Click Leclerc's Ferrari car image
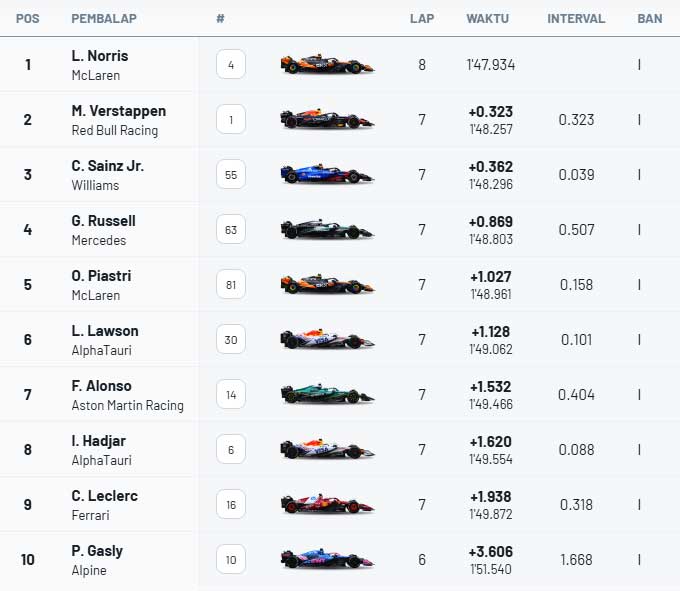Image resolution: width=680 pixels, height=591 pixels. tap(327, 505)
